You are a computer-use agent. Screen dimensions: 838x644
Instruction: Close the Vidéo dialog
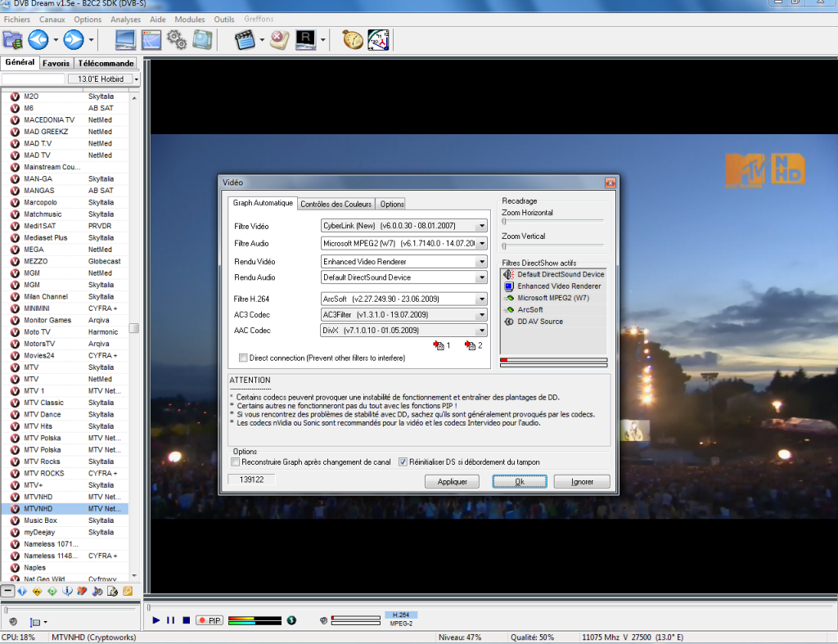tap(610, 182)
